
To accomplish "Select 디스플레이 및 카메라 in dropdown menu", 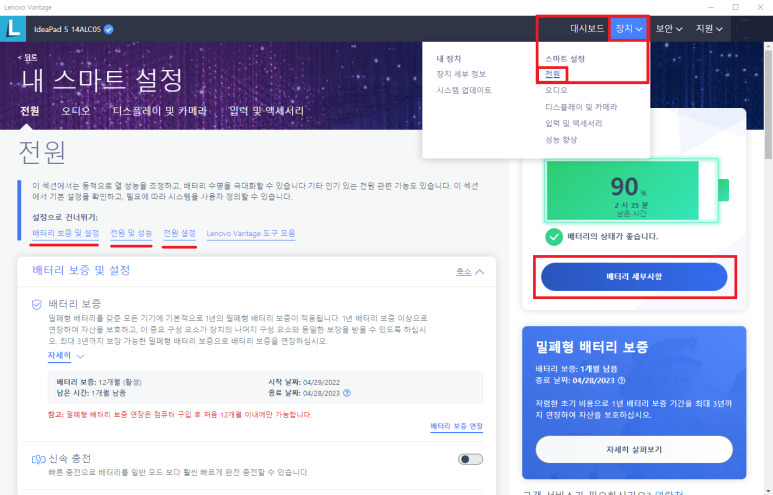I will pyautogui.click(x=581, y=107).
